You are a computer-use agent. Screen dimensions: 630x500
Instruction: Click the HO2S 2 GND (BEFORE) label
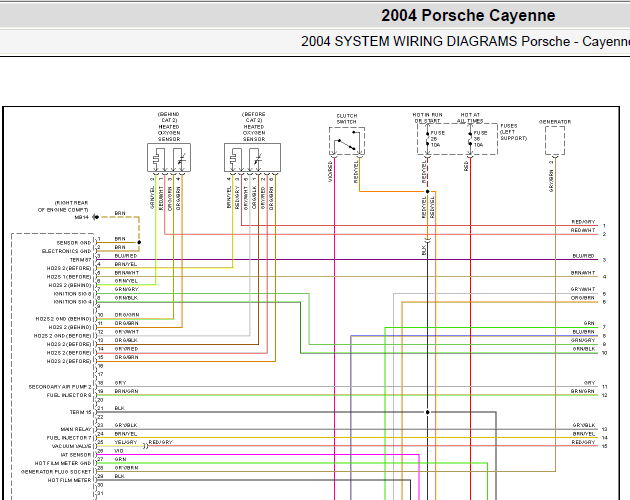pyautogui.click(x=63, y=336)
